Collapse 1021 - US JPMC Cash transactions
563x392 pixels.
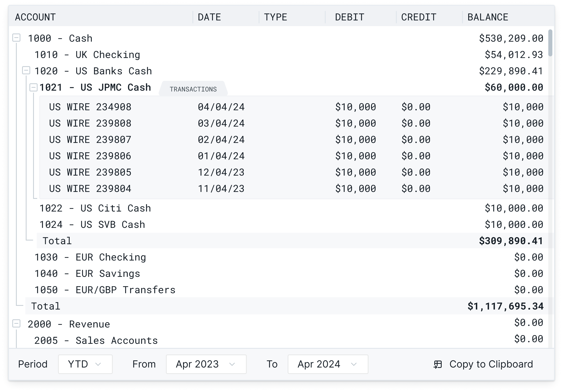pyautogui.click(x=33, y=87)
